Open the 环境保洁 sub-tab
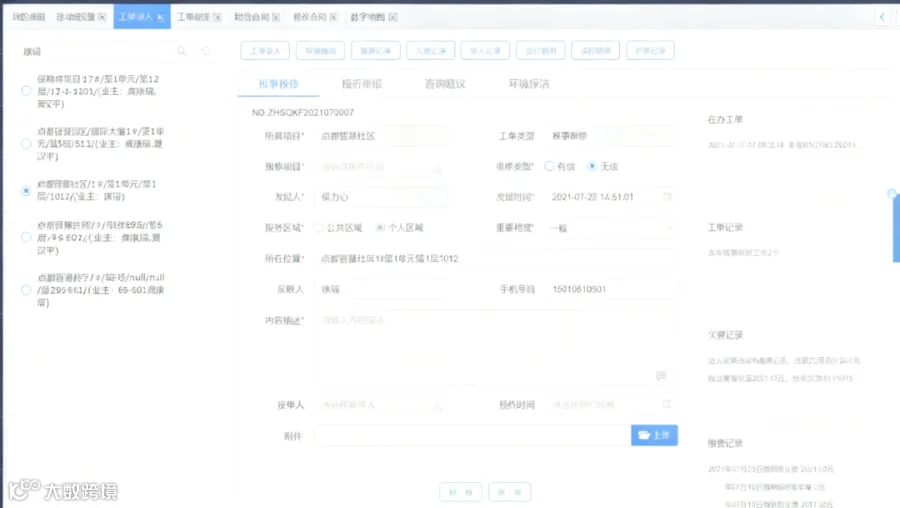 click(529, 84)
